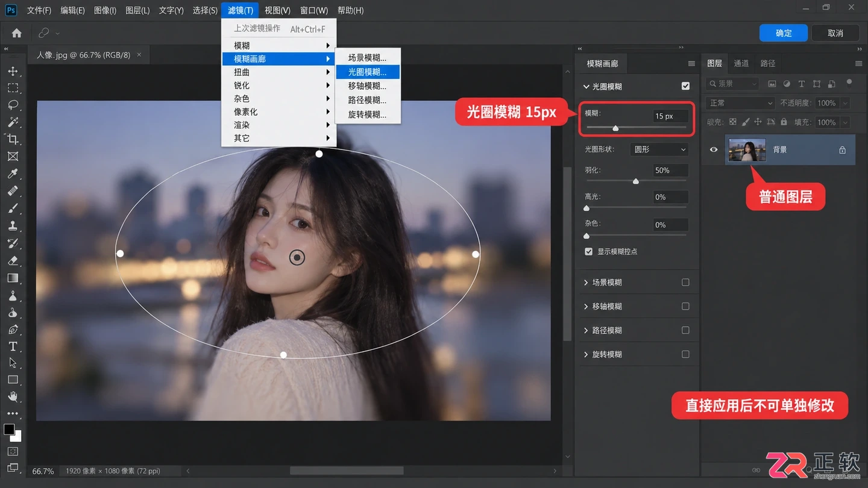
Task: Click the 确定 button
Action: [x=784, y=33]
